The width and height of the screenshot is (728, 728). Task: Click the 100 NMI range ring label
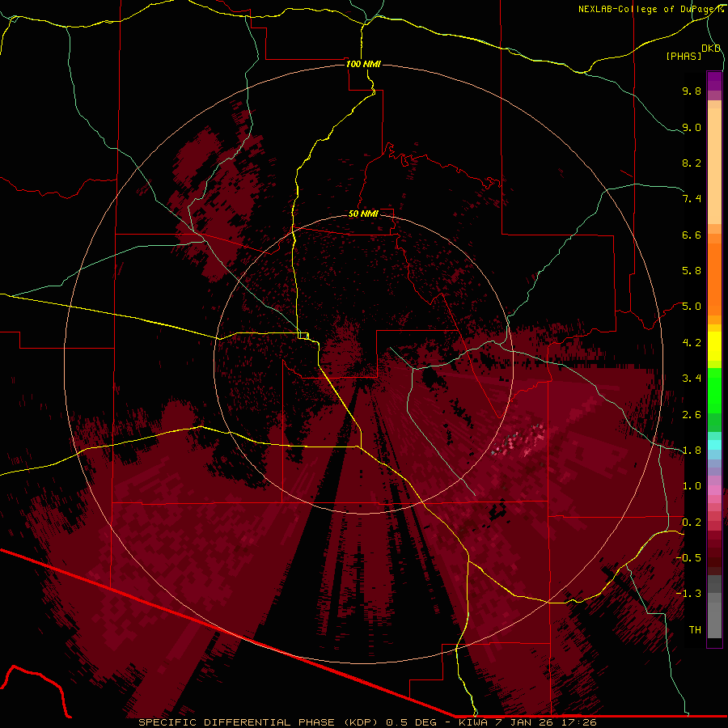pos(363,64)
